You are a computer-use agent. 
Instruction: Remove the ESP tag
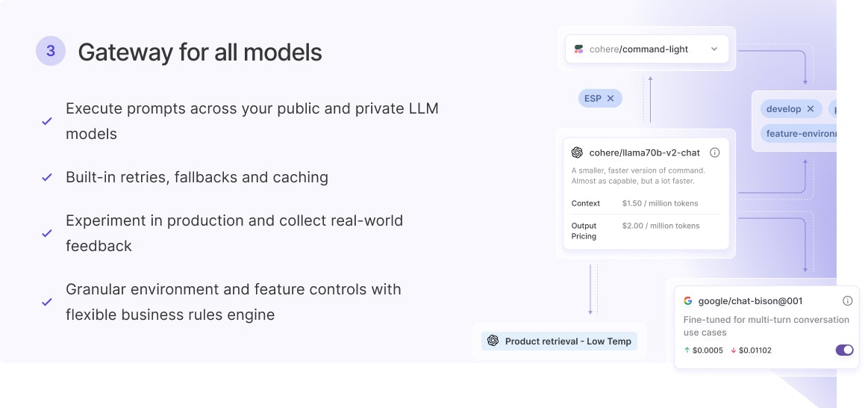point(611,99)
